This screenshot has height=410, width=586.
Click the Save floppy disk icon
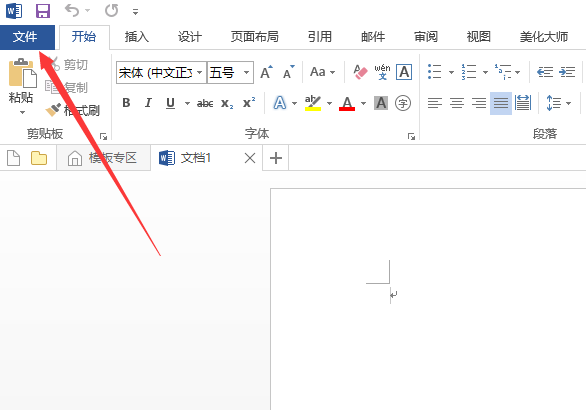click(43, 11)
